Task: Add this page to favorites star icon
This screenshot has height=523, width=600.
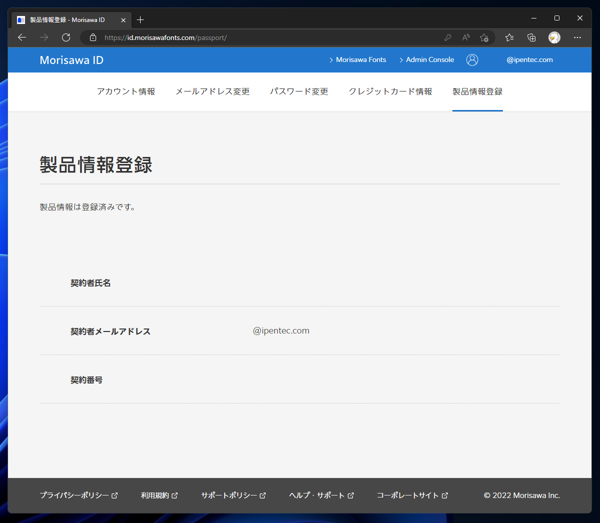Action: point(484,37)
